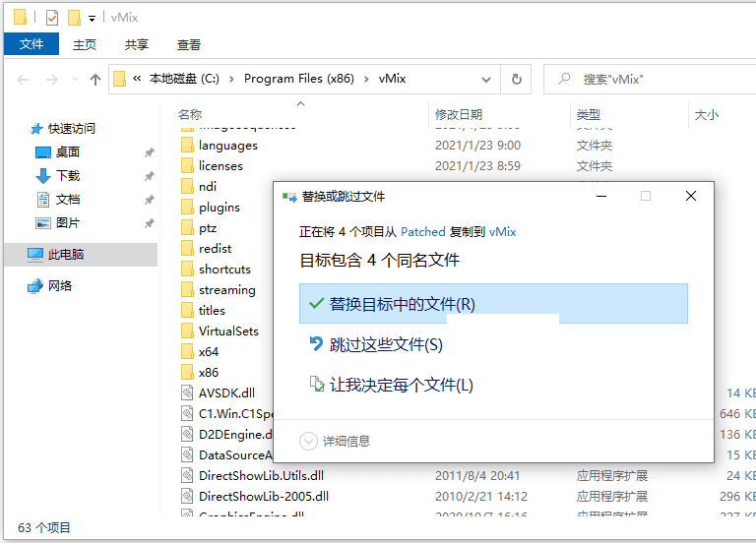Open 文档 in the navigation pane
Viewport: 756px width, 543px height.
point(68,200)
